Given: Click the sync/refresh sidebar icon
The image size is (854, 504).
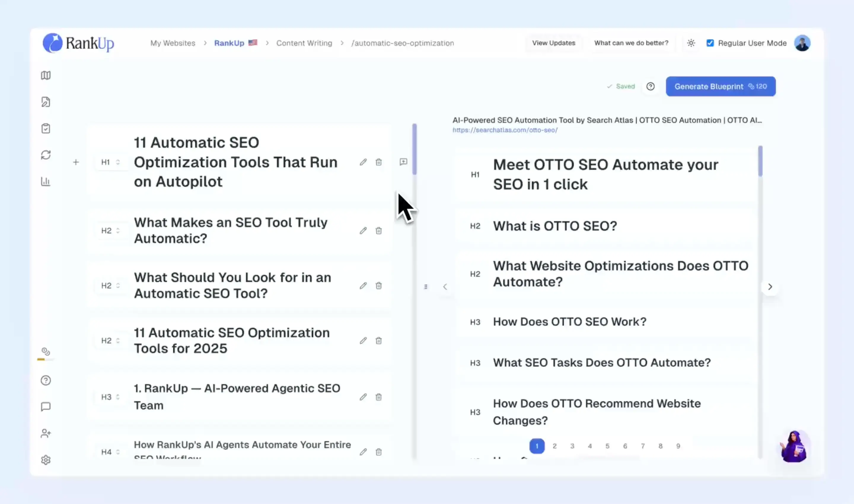Looking at the screenshot, I should point(46,155).
